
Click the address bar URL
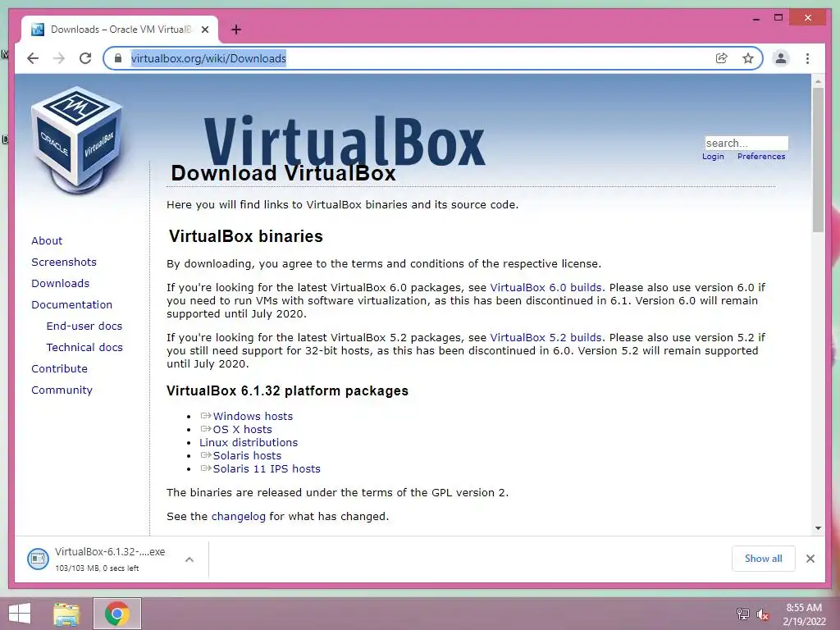coord(208,58)
